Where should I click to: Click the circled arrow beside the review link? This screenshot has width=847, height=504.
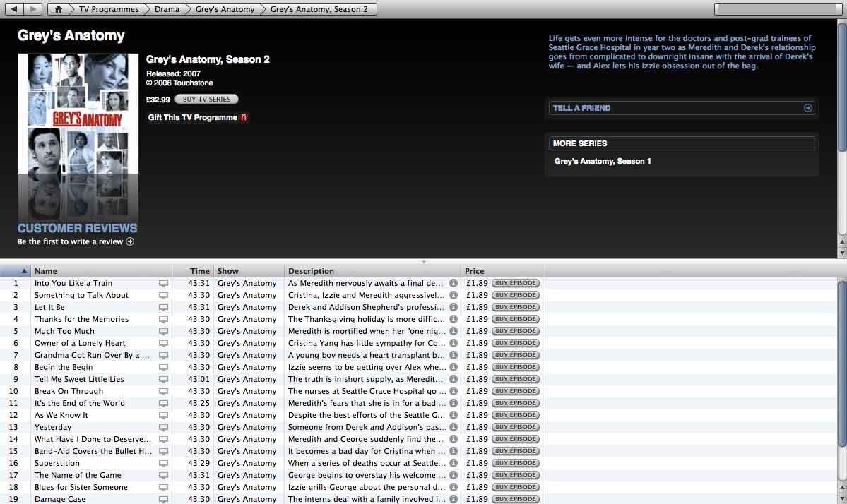click(x=130, y=241)
